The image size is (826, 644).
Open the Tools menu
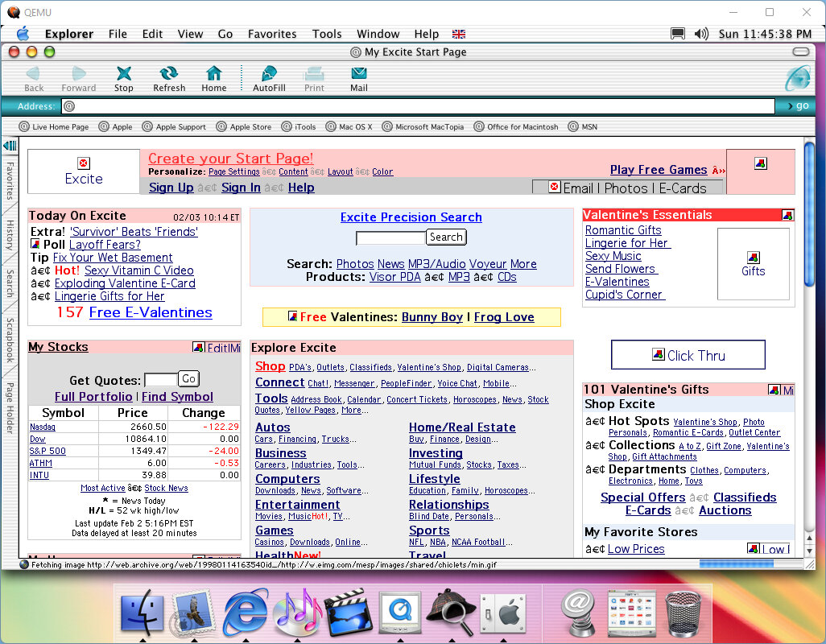pos(327,34)
